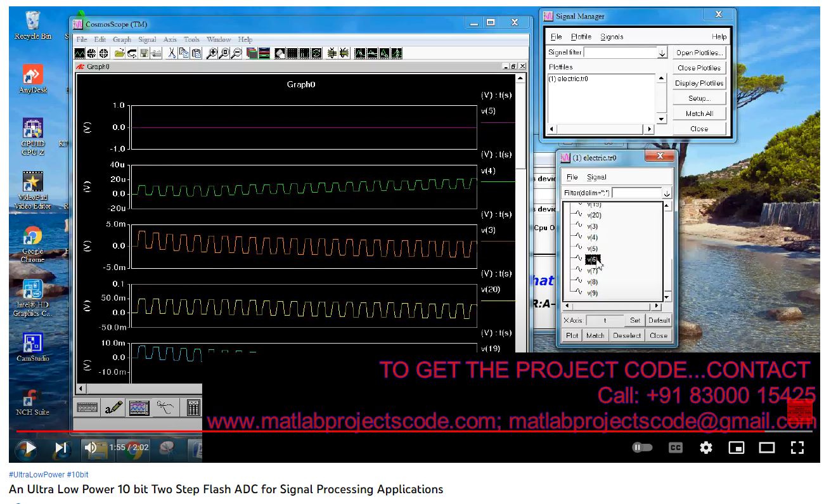The width and height of the screenshot is (824, 504).
Task: Click the open folder icon in CosmosScope toolbar
Action: (120, 54)
